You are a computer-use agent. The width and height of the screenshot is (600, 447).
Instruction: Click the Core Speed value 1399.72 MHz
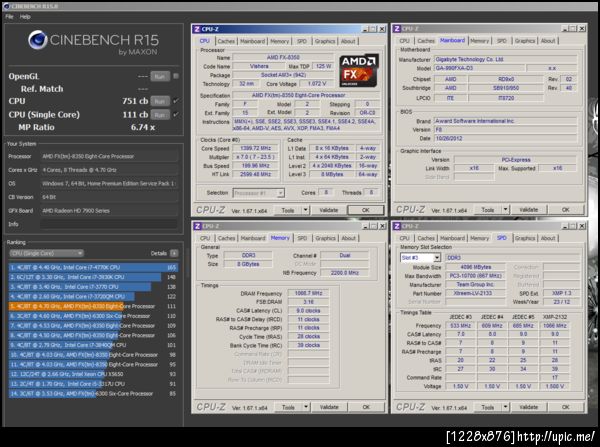(x=255, y=148)
